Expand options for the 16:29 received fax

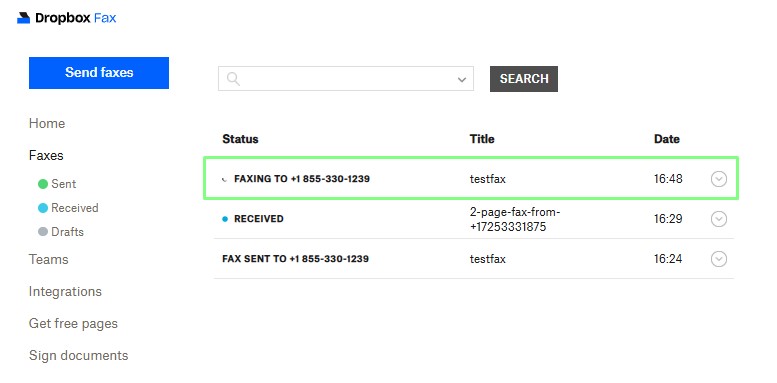click(x=719, y=219)
